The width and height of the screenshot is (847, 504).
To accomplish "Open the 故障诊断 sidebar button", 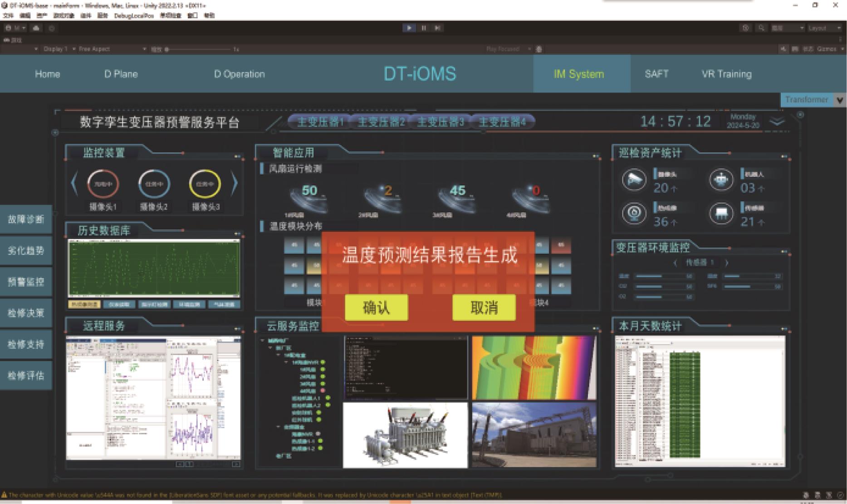I will point(26,219).
